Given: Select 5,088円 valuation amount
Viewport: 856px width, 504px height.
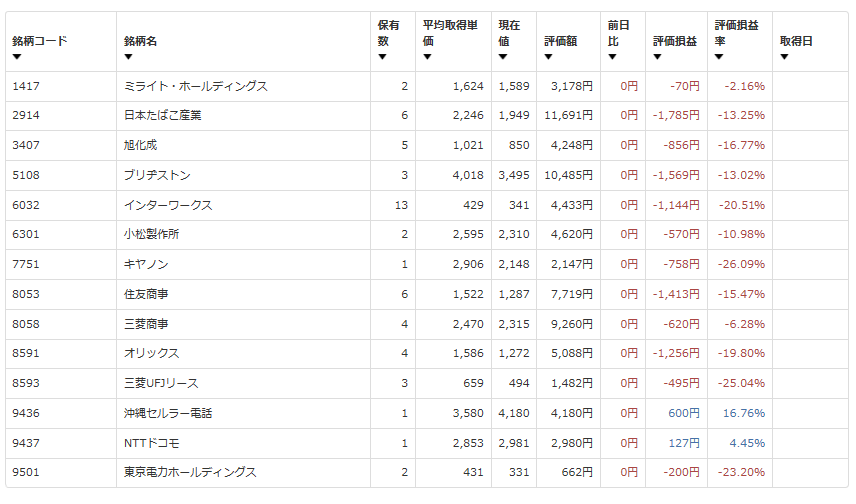Looking at the screenshot, I should [x=572, y=353].
